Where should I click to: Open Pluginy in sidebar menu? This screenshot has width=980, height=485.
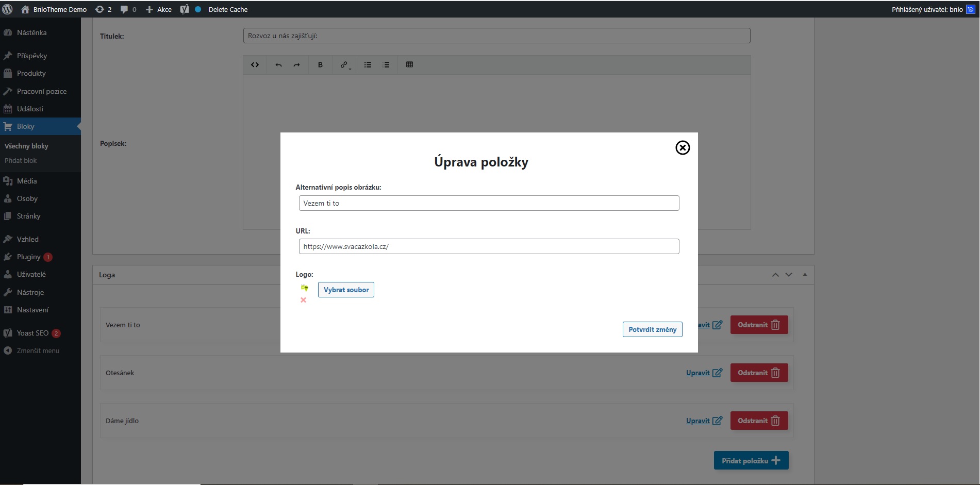tap(28, 257)
